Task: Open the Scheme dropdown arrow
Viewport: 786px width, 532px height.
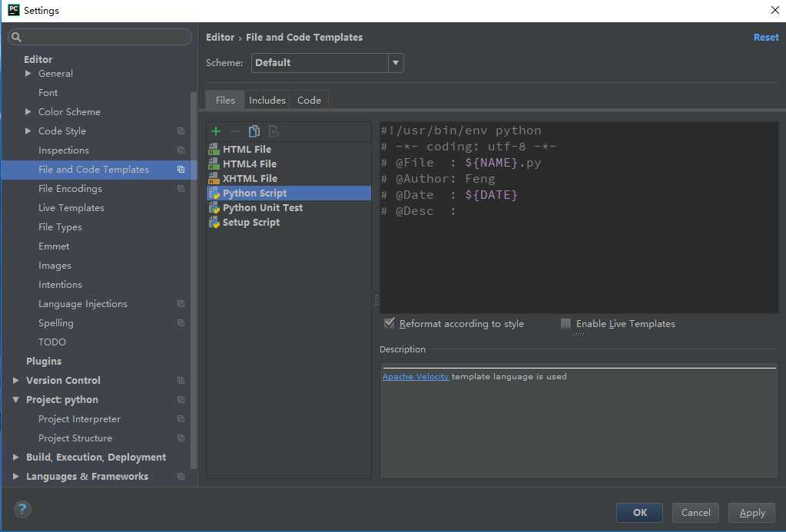Action: (x=396, y=63)
